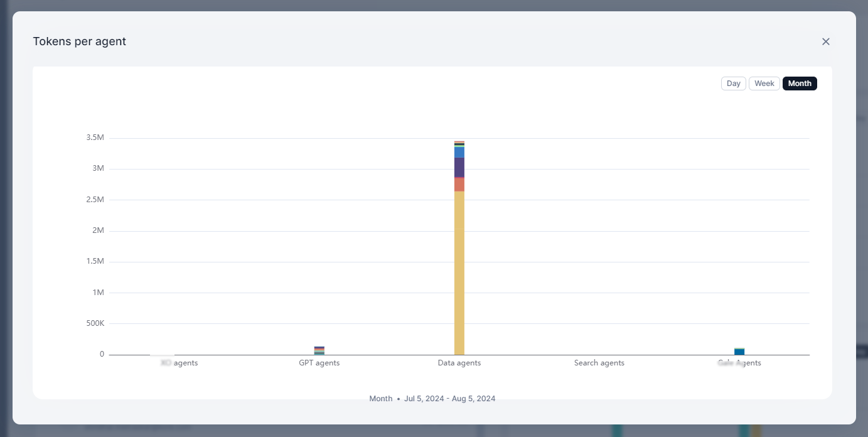Select the yellow segment of the Data agents bar
Screen dimensions: 868x437
(459, 270)
